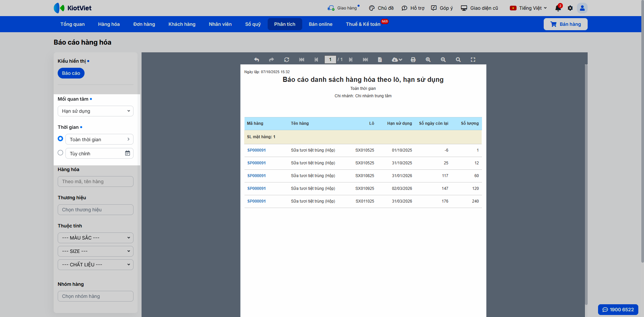Print the report using printer icon
Screen dimensions: 644x317
tap(413, 60)
